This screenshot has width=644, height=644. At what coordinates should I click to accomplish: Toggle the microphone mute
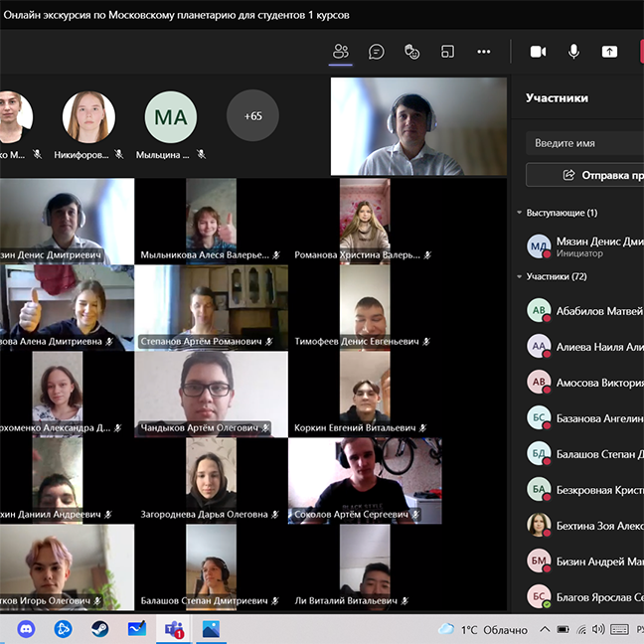coord(574,52)
